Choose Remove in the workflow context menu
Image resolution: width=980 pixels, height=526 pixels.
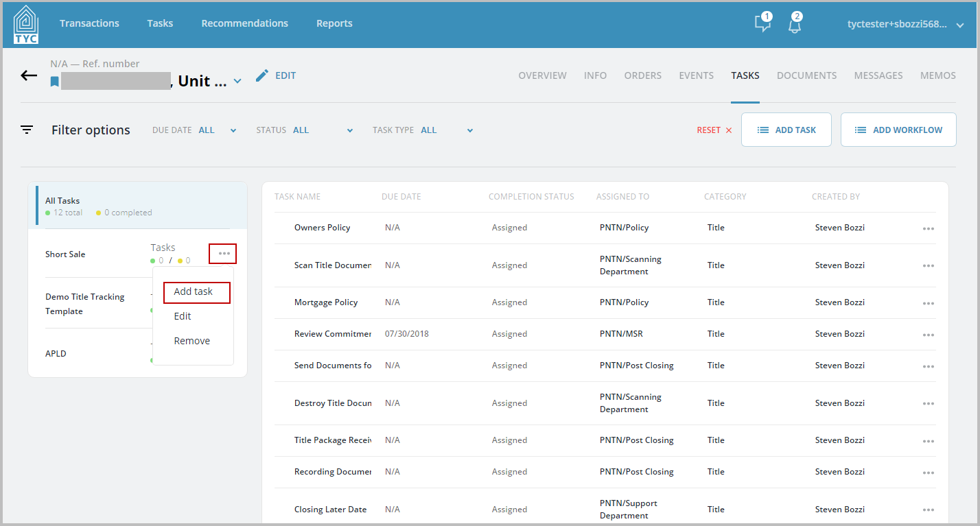(192, 341)
